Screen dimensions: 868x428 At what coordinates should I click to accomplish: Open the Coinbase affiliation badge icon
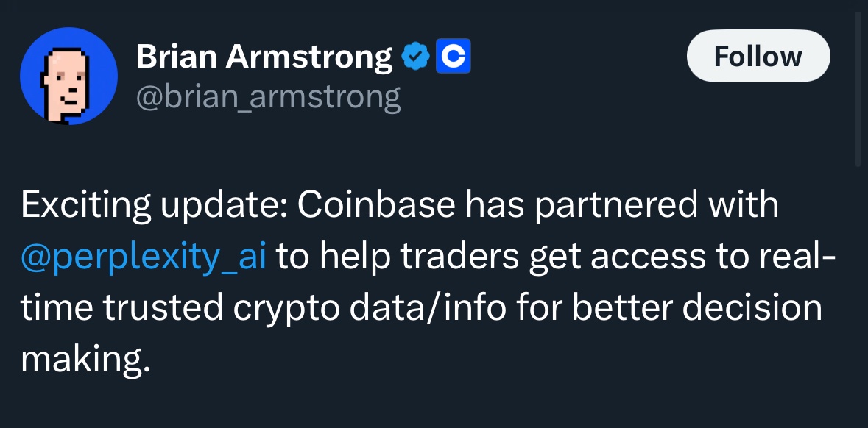click(x=454, y=56)
